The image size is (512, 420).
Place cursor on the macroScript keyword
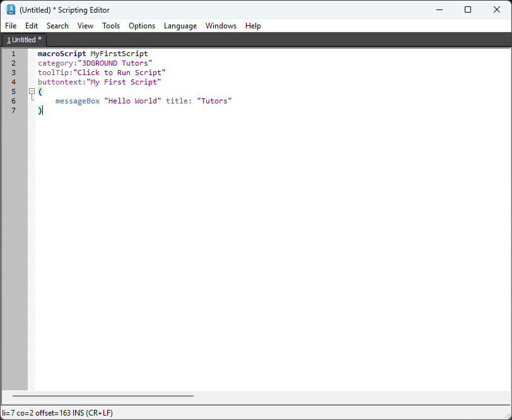click(62, 54)
